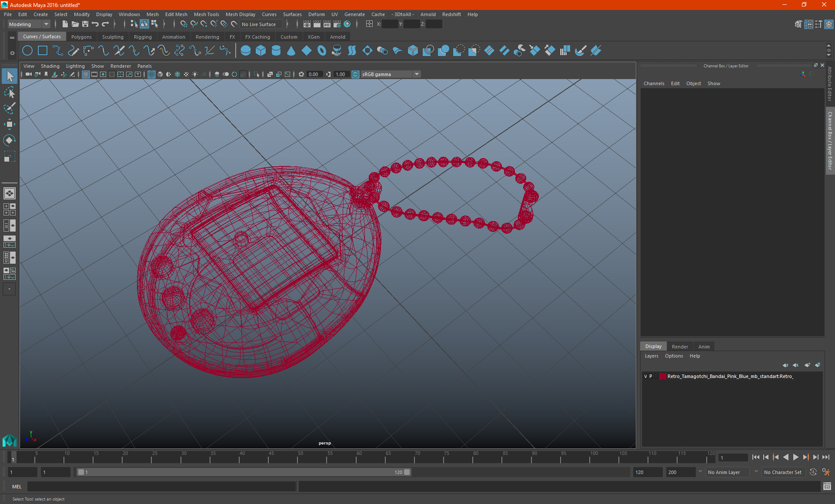Create a NURBS torus from shelf
This screenshot has height=504, width=835.
[322, 51]
